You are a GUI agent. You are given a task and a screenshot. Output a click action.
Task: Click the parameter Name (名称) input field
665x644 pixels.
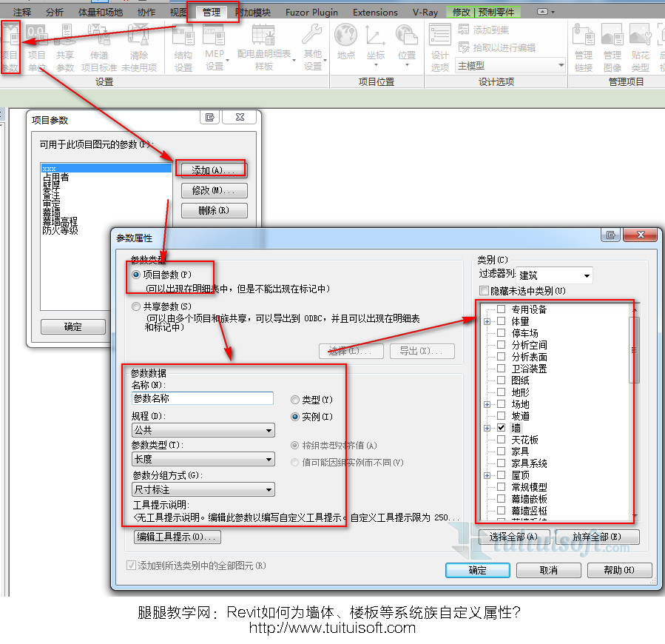pyautogui.click(x=203, y=398)
